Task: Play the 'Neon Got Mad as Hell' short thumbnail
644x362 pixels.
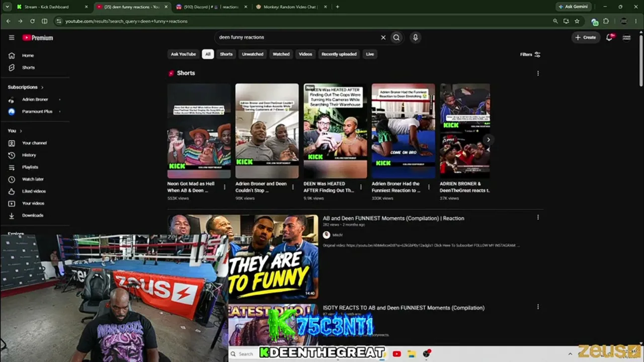Action: pos(199,131)
